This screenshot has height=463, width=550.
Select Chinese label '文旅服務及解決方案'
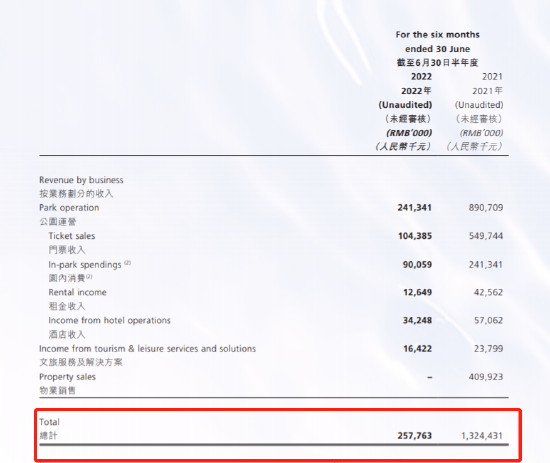[81, 362]
